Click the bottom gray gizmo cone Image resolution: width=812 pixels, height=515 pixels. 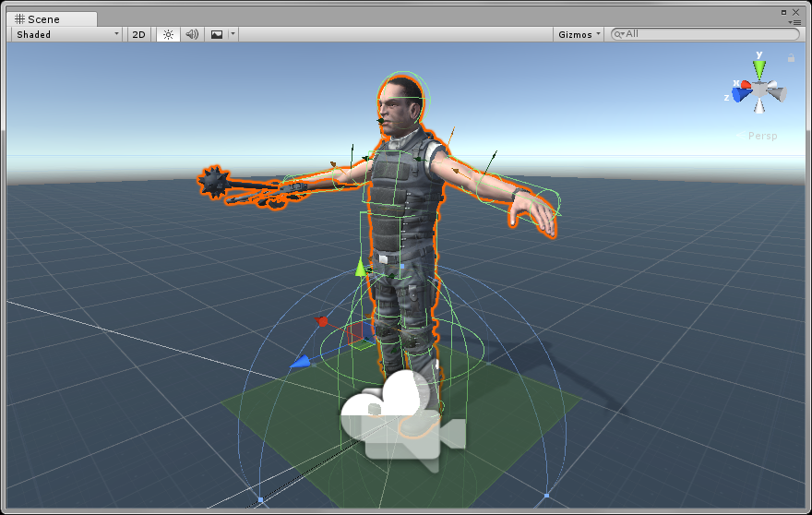pyautogui.click(x=759, y=106)
